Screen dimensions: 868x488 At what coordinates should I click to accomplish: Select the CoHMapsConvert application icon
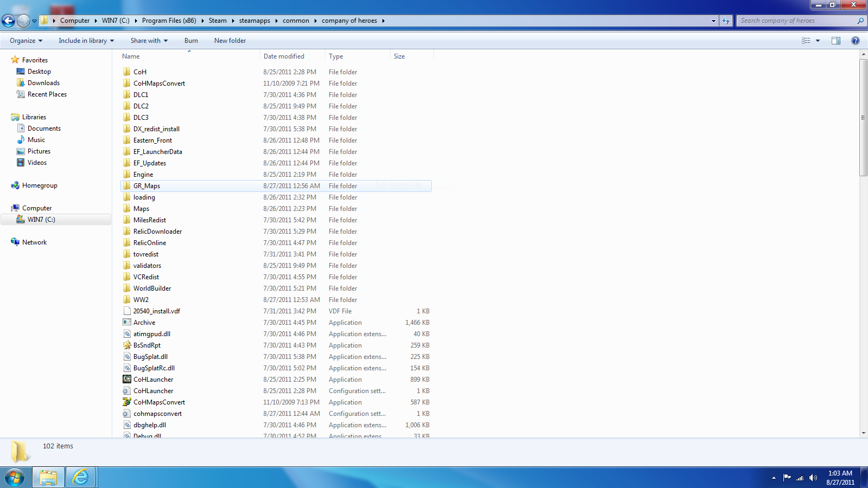click(127, 402)
